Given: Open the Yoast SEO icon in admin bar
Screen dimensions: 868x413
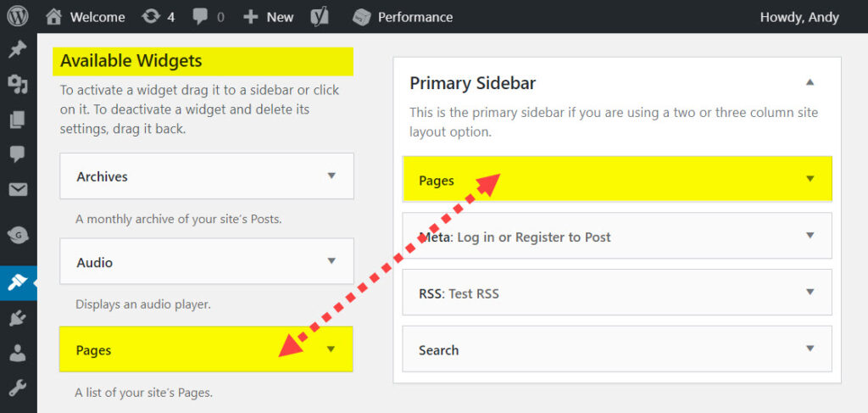Looking at the screenshot, I should click(x=320, y=17).
